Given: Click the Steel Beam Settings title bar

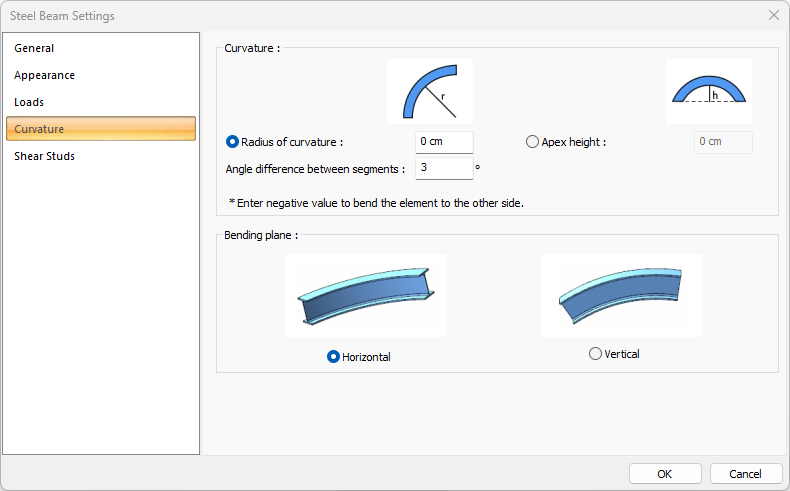Looking at the screenshot, I should click(300, 15).
